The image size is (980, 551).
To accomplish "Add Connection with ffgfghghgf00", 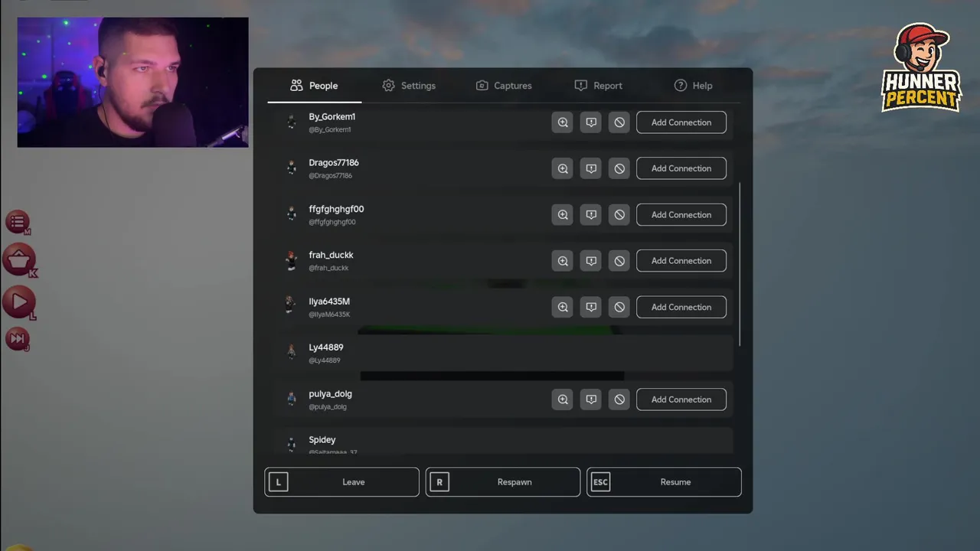I will pos(681,215).
